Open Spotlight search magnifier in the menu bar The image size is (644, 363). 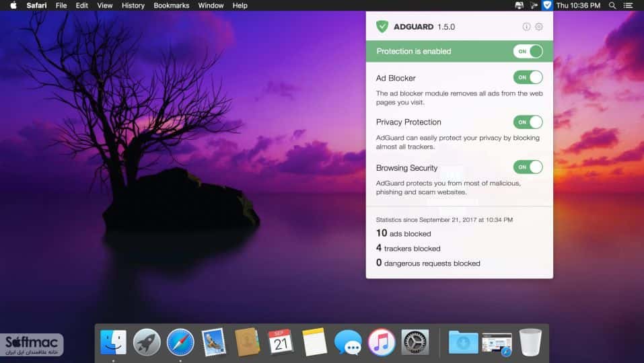tap(612, 5)
